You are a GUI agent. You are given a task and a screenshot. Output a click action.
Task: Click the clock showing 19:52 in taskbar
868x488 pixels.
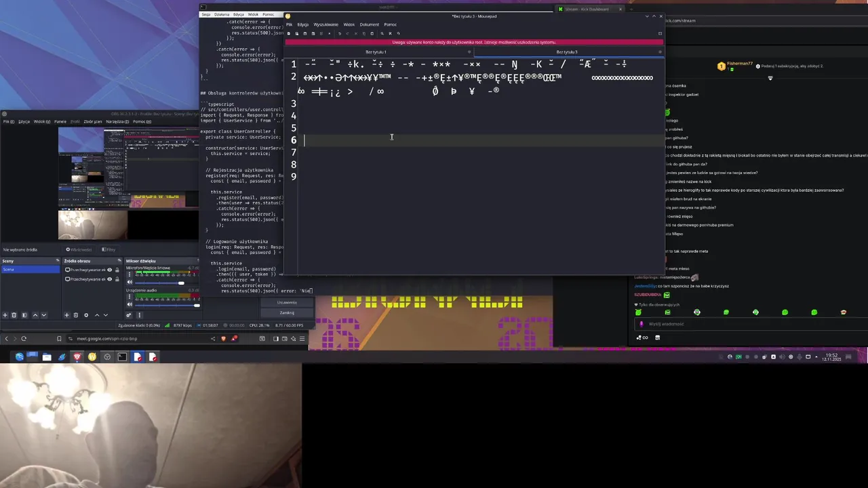832,357
